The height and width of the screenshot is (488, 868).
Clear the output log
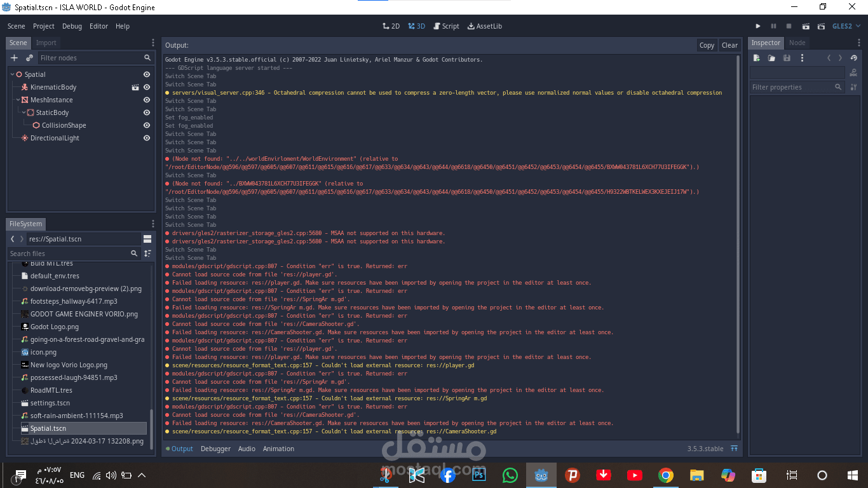[x=729, y=45]
